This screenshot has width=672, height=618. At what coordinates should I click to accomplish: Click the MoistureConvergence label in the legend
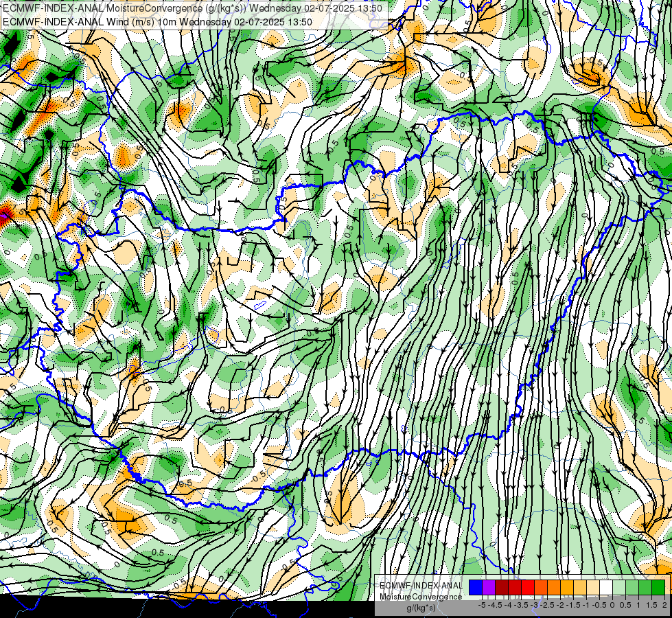click(x=421, y=597)
